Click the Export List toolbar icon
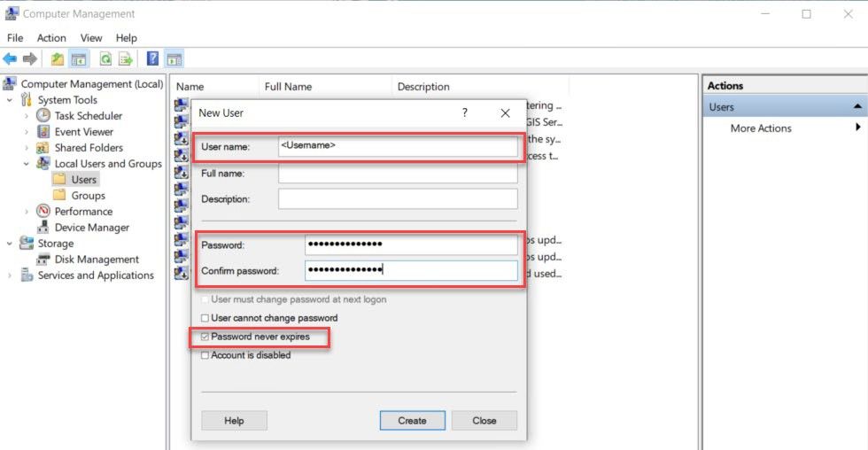The width and height of the screenshot is (868, 450). pos(126,58)
